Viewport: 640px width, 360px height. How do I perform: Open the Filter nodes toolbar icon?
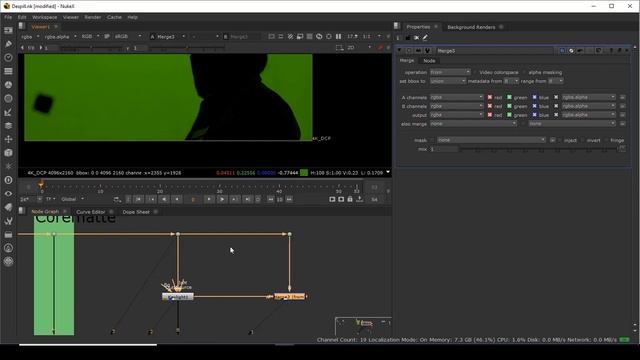(8, 98)
